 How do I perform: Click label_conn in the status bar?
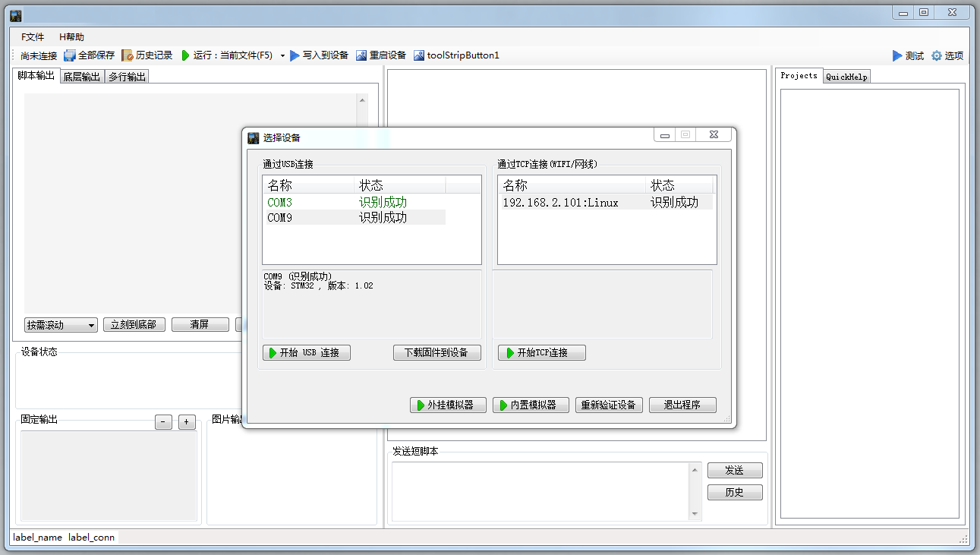[92, 538]
